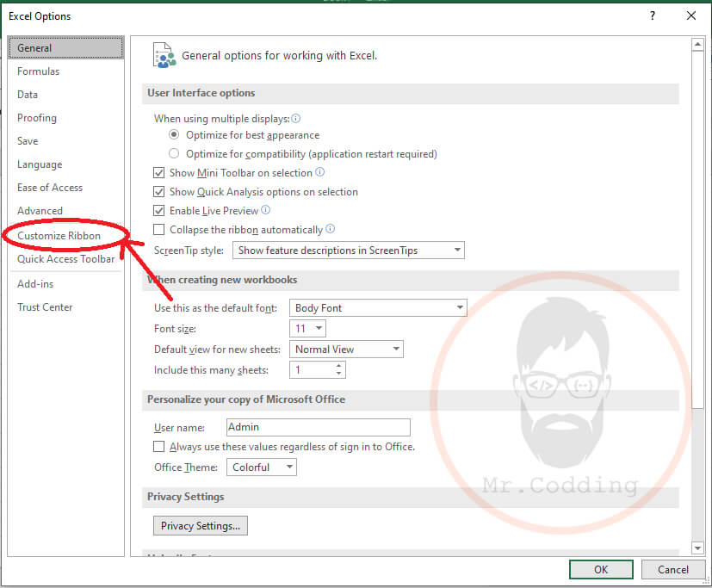The height and width of the screenshot is (588, 712).
Task: Check Always use these values checkbox
Action: pos(159,447)
